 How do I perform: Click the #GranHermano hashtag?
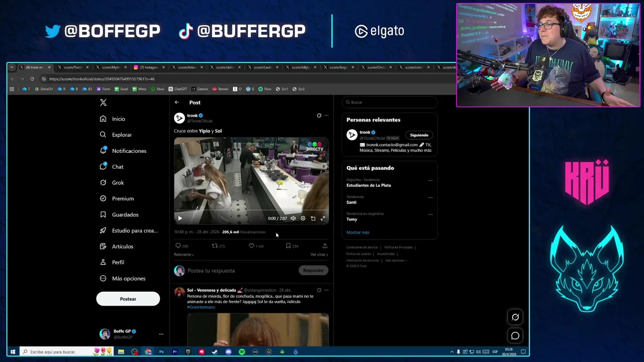[201, 307]
